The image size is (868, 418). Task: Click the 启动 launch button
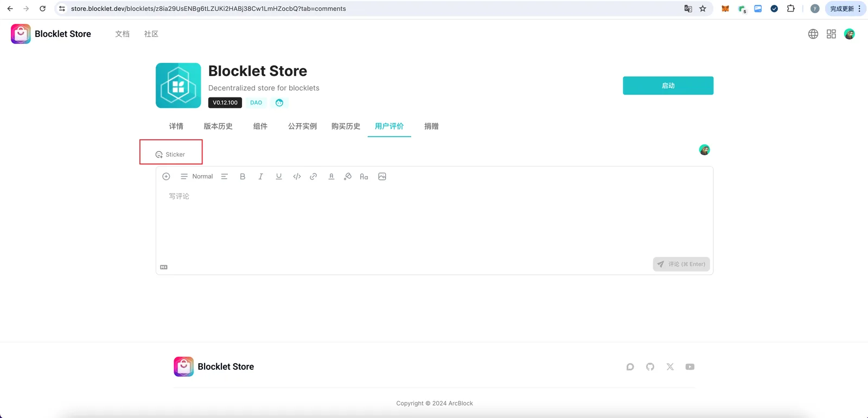pyautogui.click(x=668, y=86)
